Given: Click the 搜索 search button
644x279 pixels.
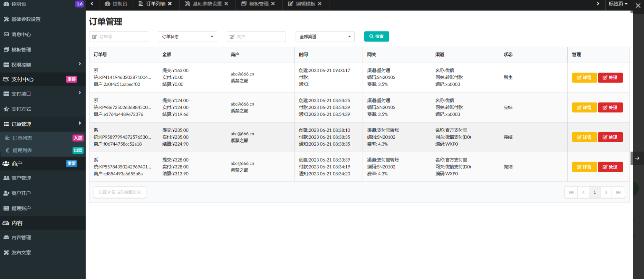Looking at the screenshot, I should (377, 37).
